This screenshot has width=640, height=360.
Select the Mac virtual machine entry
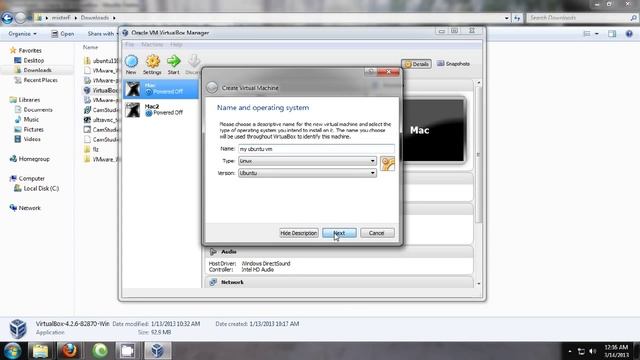coord(161,89)
